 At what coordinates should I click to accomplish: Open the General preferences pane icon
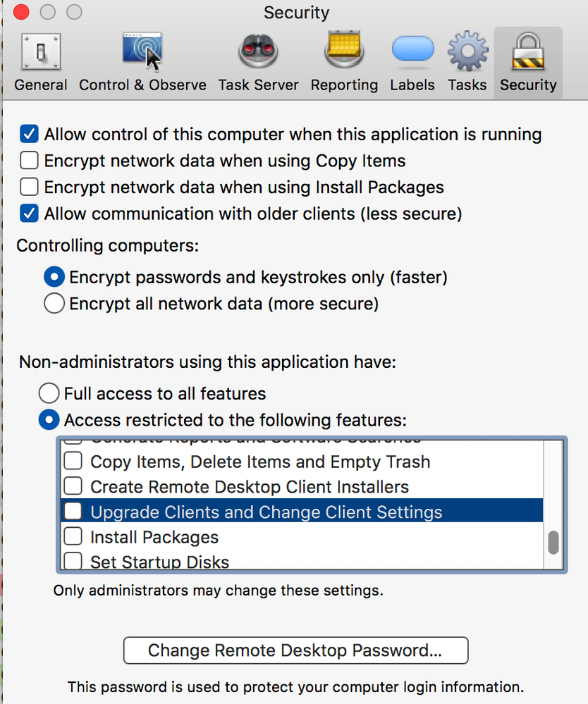coord(41,51)
